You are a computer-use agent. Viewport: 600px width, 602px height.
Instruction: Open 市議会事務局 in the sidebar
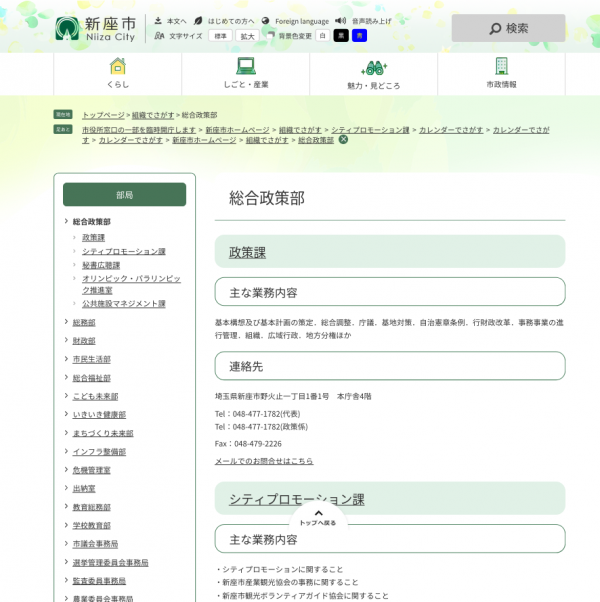click(95, 544)
